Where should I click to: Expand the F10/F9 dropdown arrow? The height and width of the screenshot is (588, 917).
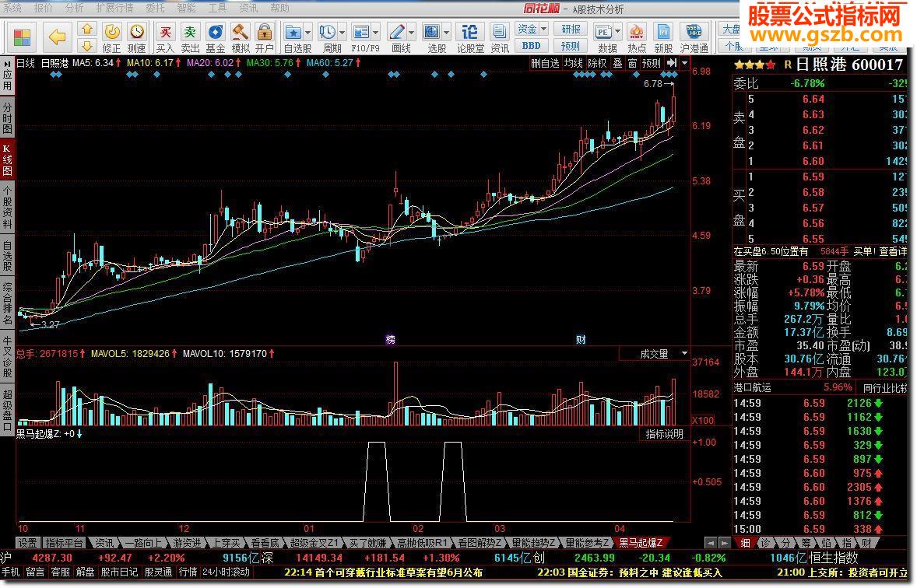coord(376,33)
